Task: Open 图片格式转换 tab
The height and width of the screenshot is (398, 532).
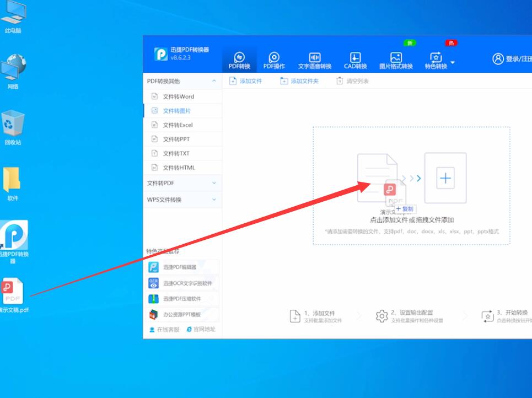Action: pos(396,61)
